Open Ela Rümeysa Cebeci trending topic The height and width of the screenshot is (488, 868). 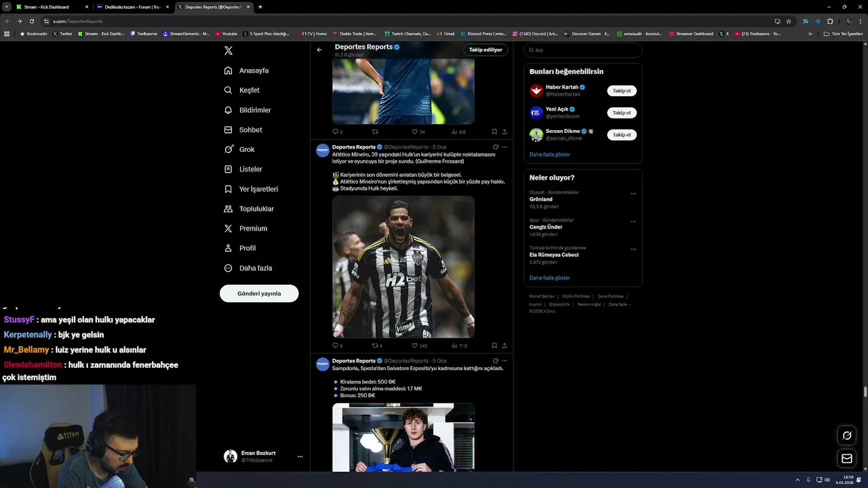(x=554, y=255)
